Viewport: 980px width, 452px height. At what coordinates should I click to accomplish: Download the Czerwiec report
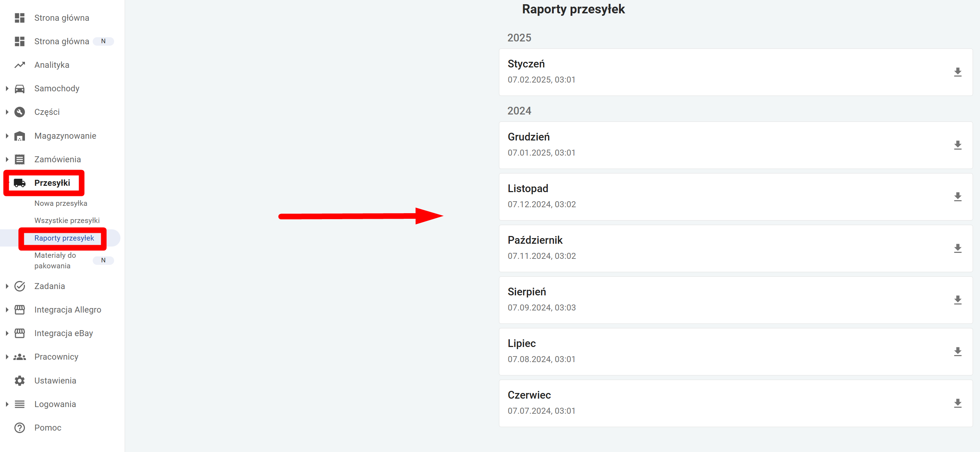(957, 403)
